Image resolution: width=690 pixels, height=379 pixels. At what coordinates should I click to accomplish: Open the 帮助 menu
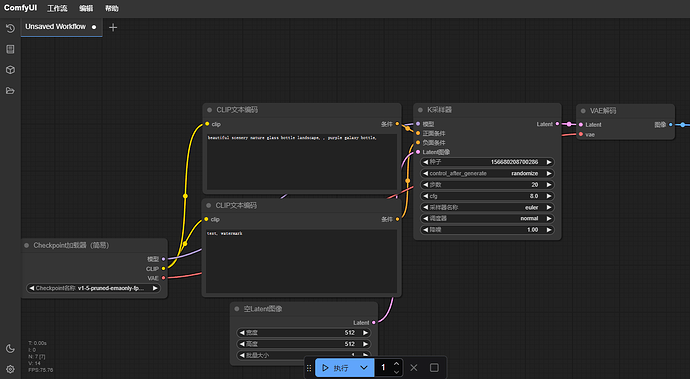click(112, 8)
